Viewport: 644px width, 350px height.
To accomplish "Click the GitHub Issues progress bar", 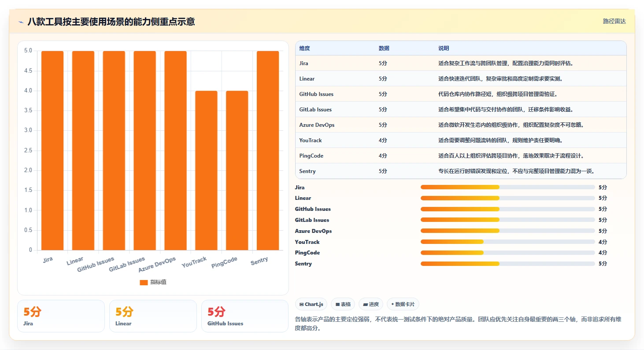I will point(508,209).
